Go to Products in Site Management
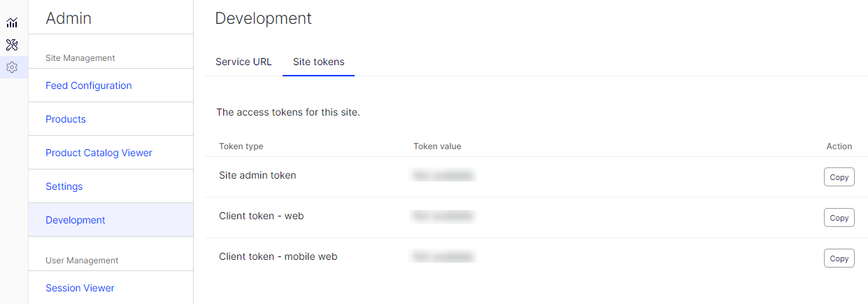The width and height of the screenshot is (868, 304). pyautogui.click(x=66, y=119)
